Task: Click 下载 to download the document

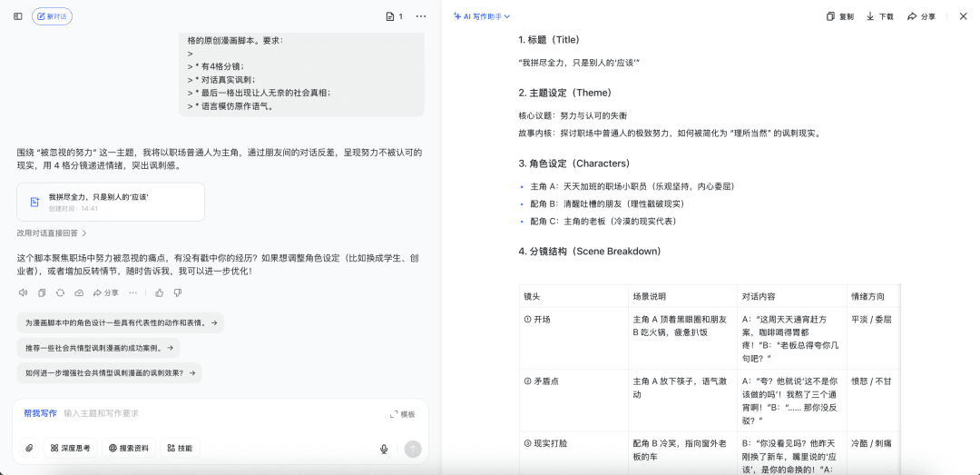Action: (x=879, y=16)
